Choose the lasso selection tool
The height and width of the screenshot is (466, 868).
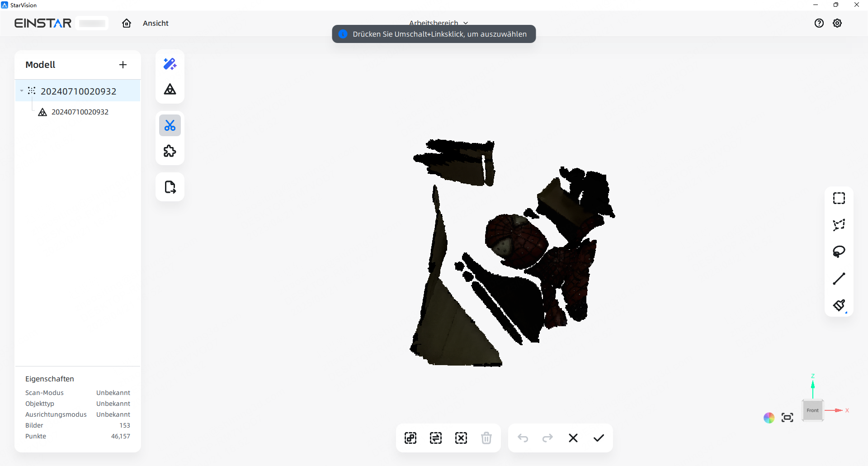839,252
